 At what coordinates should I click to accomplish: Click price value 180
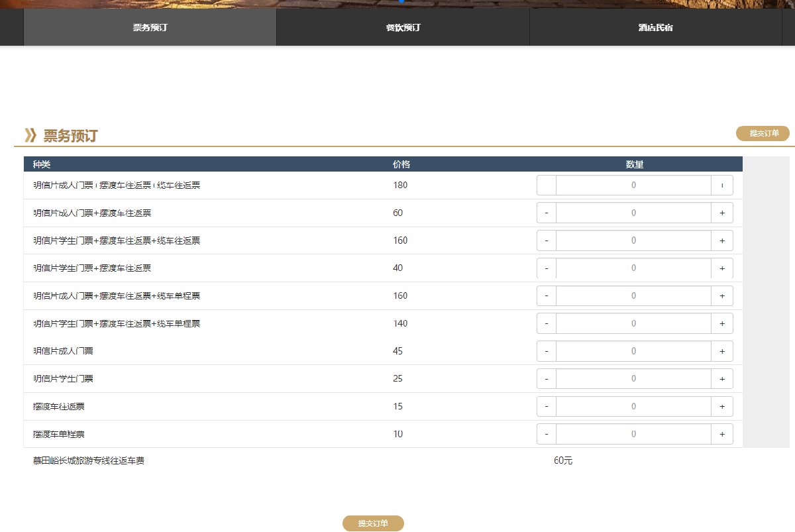pyautogui.click(x=400, y=186)
